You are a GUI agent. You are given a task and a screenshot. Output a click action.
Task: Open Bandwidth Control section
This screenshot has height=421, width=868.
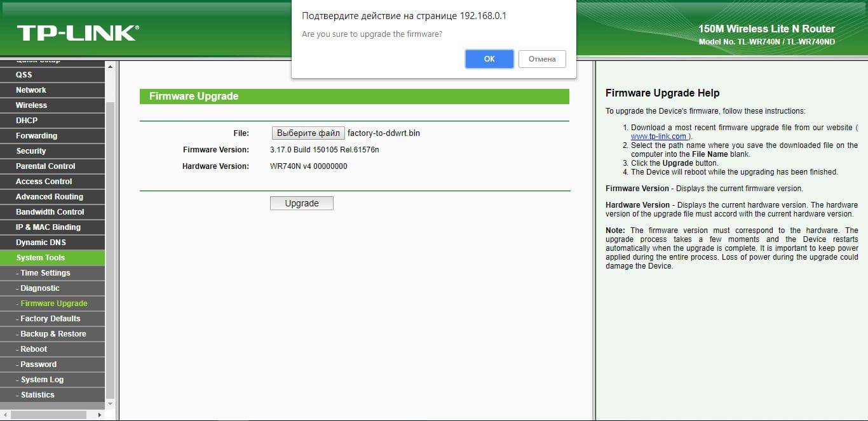[x=52, y=212]
